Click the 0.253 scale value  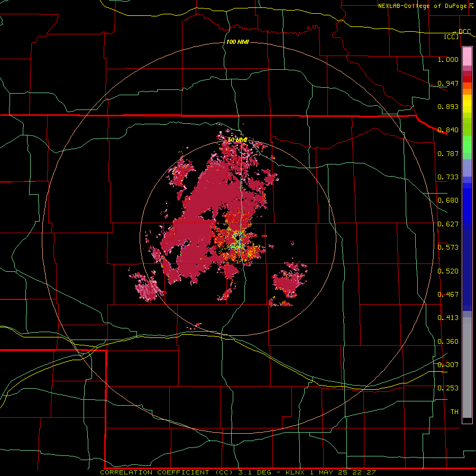point(448,388)
